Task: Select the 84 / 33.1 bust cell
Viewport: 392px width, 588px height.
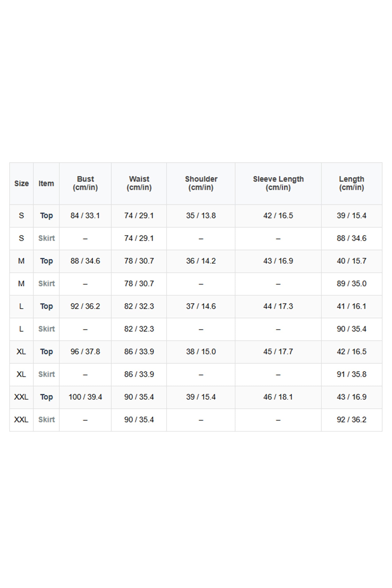Action: [x=85, y=215]
